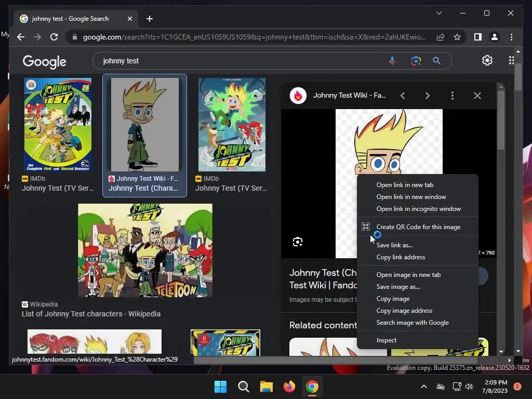Open the Teletoon cast group image thumbnail
The height and width of the screenshot is (399, 532).
point(145,250)
